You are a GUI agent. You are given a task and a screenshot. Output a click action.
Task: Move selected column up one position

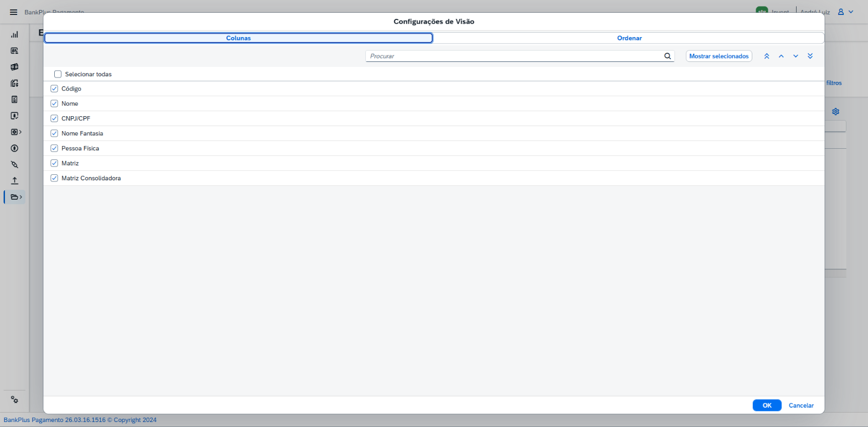click(781, 56)
